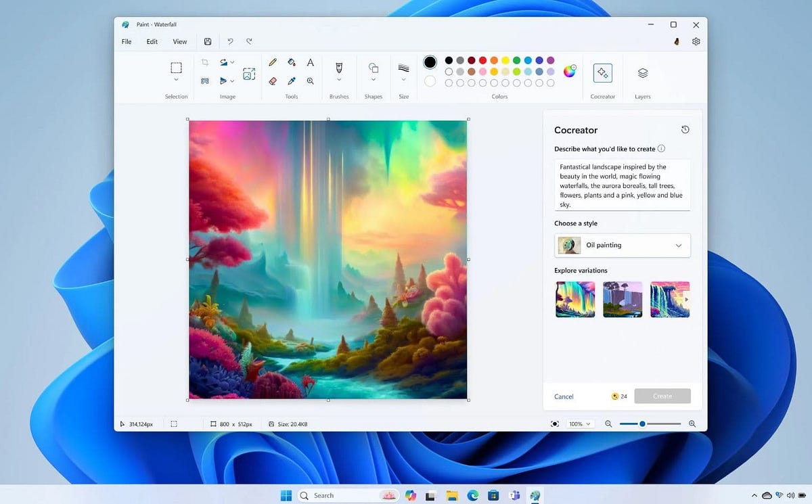Select the Pencil tool

(x=273, y=62)
